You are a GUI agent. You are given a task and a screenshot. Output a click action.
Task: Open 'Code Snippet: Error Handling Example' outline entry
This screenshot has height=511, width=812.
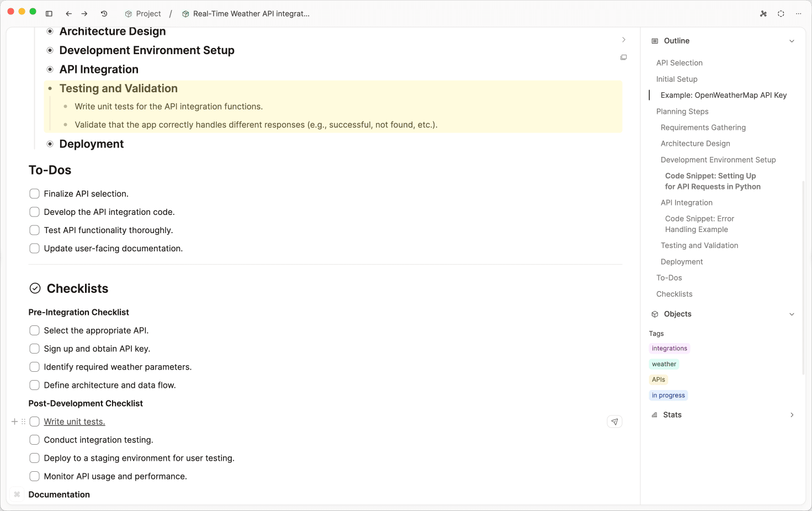pyautogui.click(x=699, y=224)
